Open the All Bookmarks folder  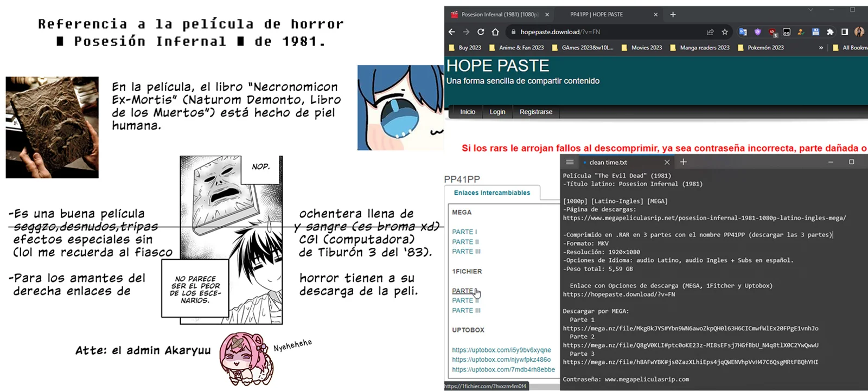tap(850, 48)
